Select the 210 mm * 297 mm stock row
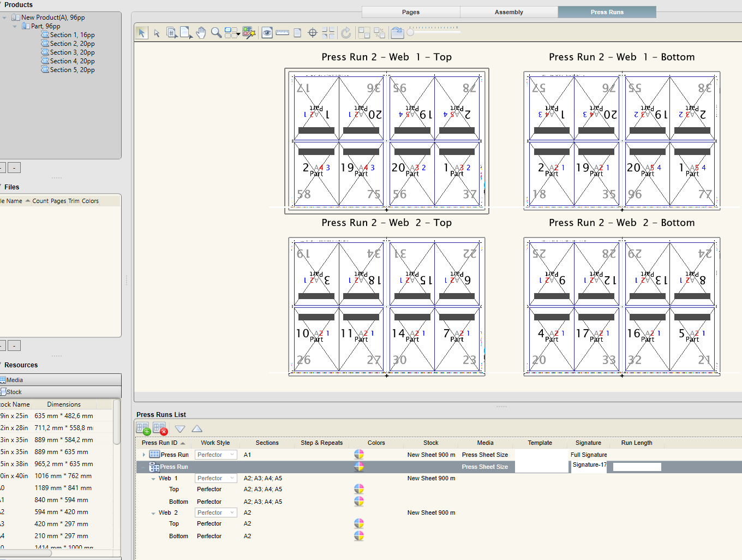 pyautogui.click(x=56, y=536)
